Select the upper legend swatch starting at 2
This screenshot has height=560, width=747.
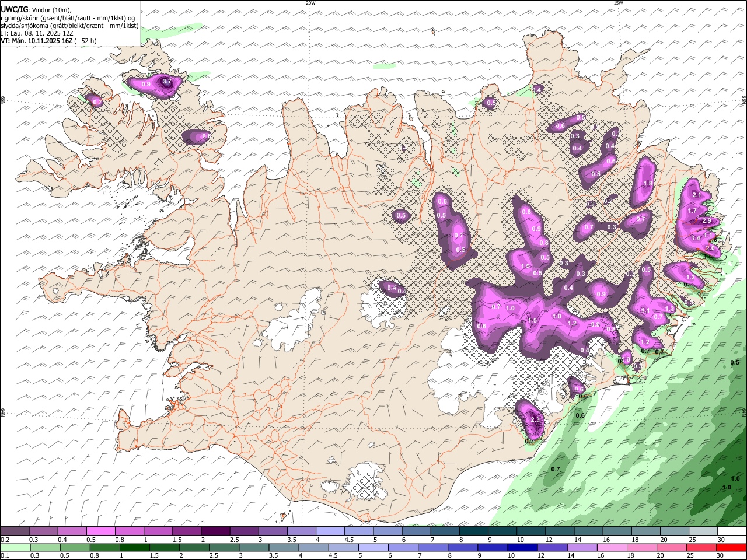coord(215,531)
